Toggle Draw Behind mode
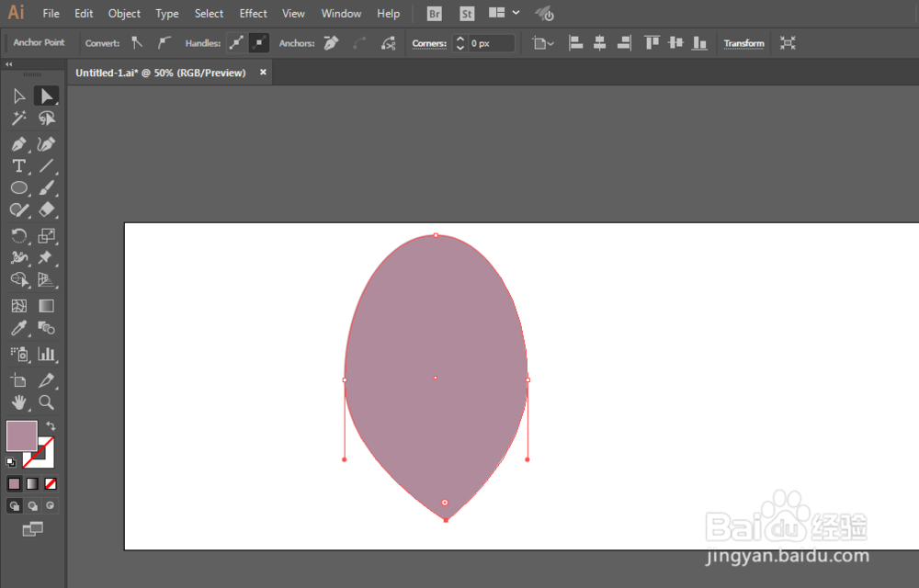 tap(33, 505)
